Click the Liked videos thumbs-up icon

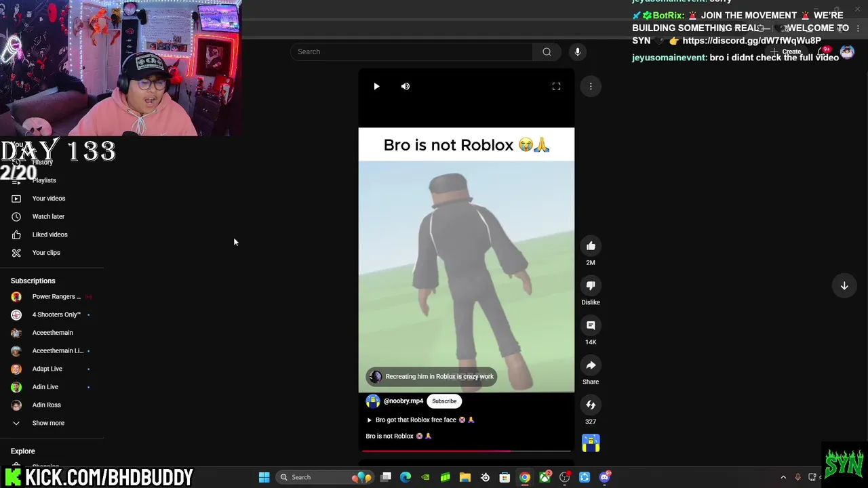pyautogui.click(x=16, y=235)
